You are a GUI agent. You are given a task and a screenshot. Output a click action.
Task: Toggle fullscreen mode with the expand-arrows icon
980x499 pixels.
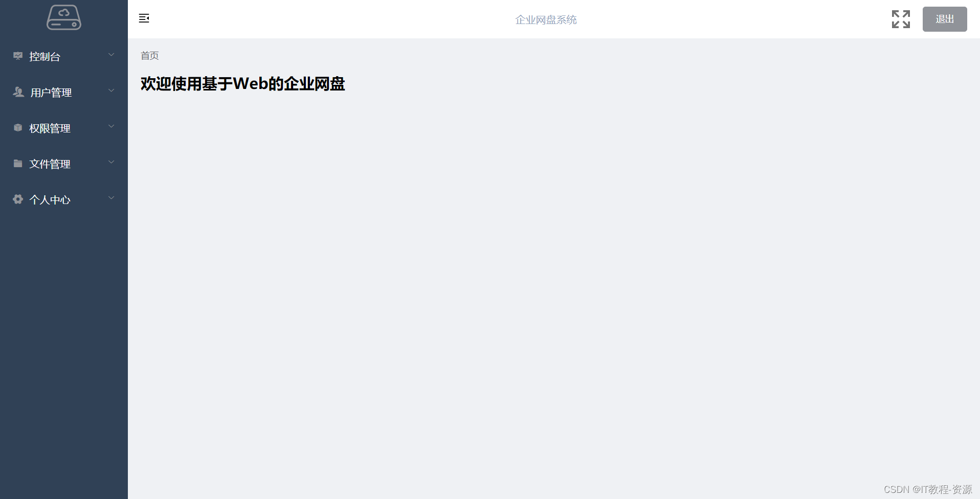901,19
